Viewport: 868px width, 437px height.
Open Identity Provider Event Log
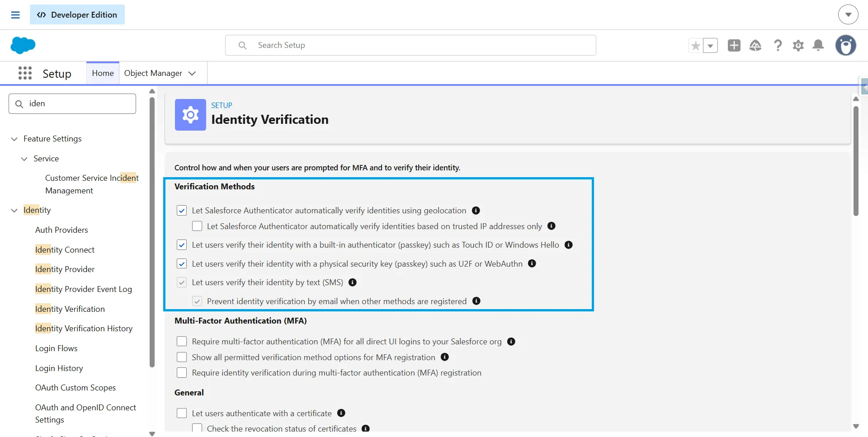pyautogui.click(x=84, y=289)
